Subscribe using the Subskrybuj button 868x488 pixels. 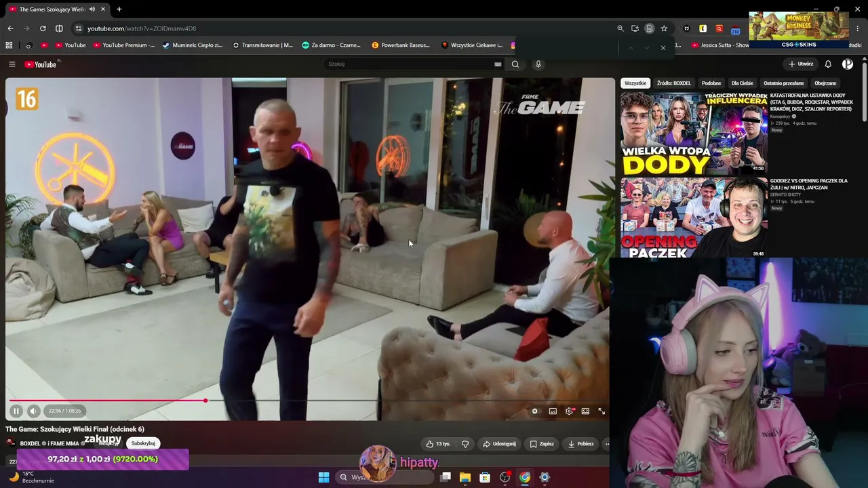tap(143, 443)
